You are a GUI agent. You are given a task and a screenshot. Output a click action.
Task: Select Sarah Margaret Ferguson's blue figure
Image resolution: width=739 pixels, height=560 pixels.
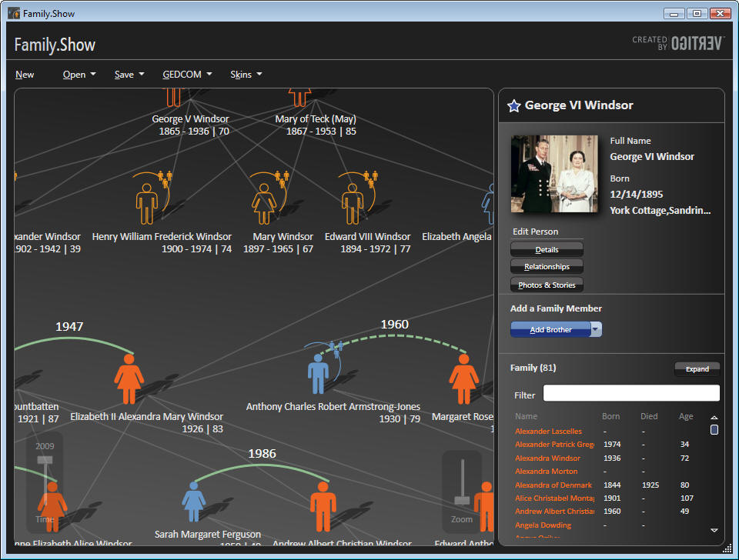click(194, 502)
